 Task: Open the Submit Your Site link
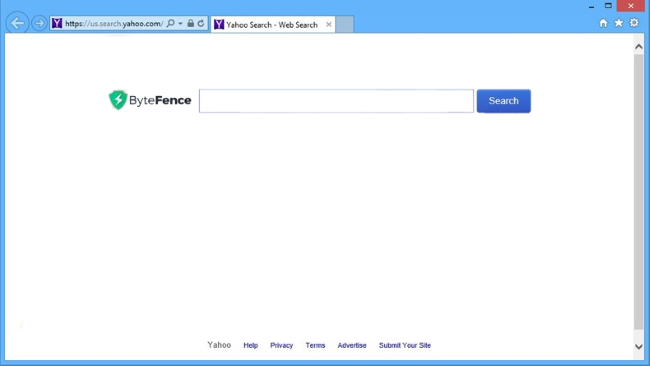click(405, 345)
